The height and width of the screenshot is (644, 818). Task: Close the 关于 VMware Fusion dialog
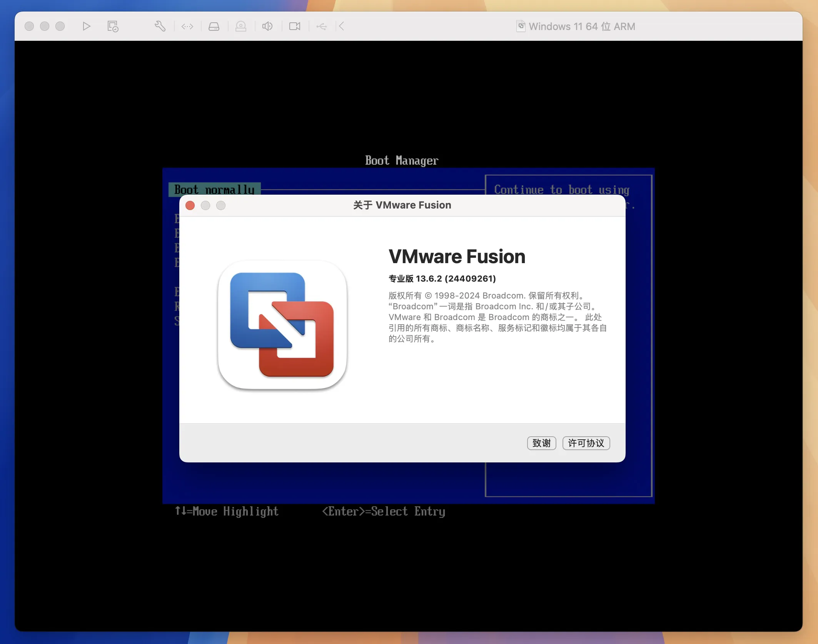(190, 205)
